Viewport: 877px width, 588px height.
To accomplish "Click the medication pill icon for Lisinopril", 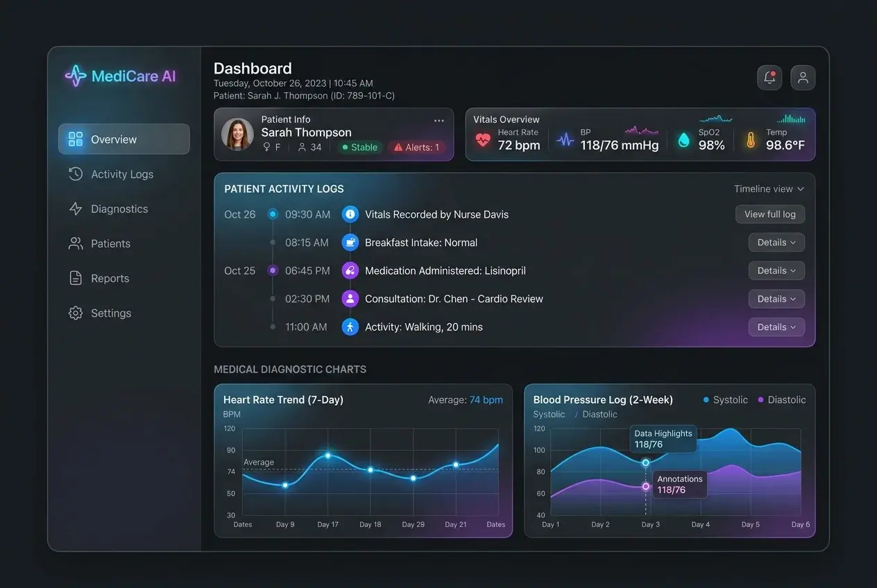I will 350,270.
